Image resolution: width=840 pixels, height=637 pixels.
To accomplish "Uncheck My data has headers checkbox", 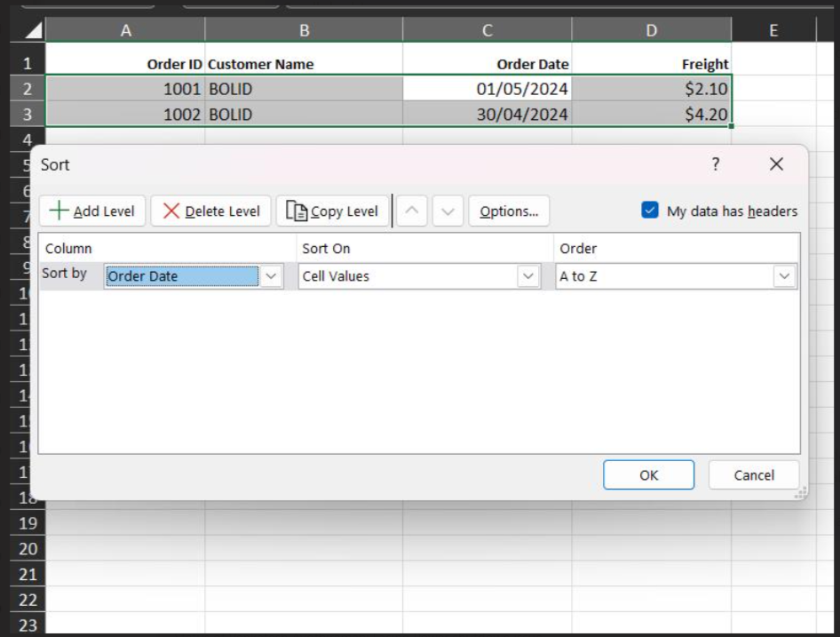I will coord(650,211).
